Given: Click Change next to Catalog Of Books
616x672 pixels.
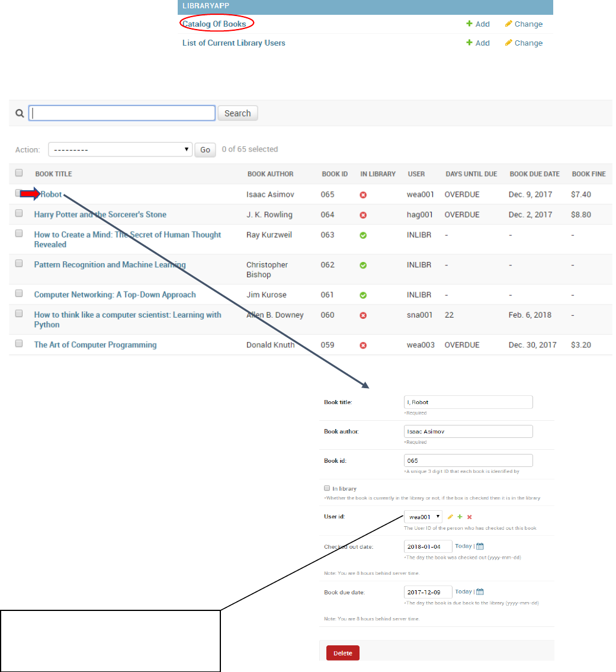Looking at the screenshot, I should 524,24.
